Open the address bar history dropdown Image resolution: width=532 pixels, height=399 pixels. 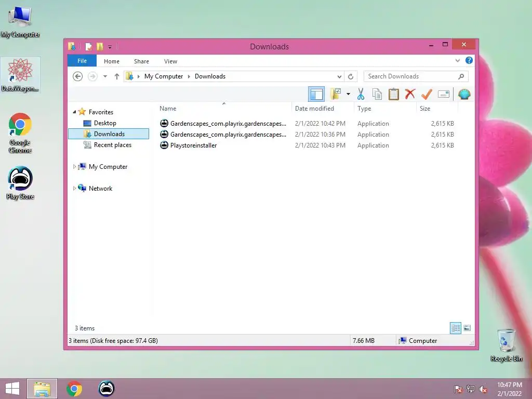[x=339, y=77]
